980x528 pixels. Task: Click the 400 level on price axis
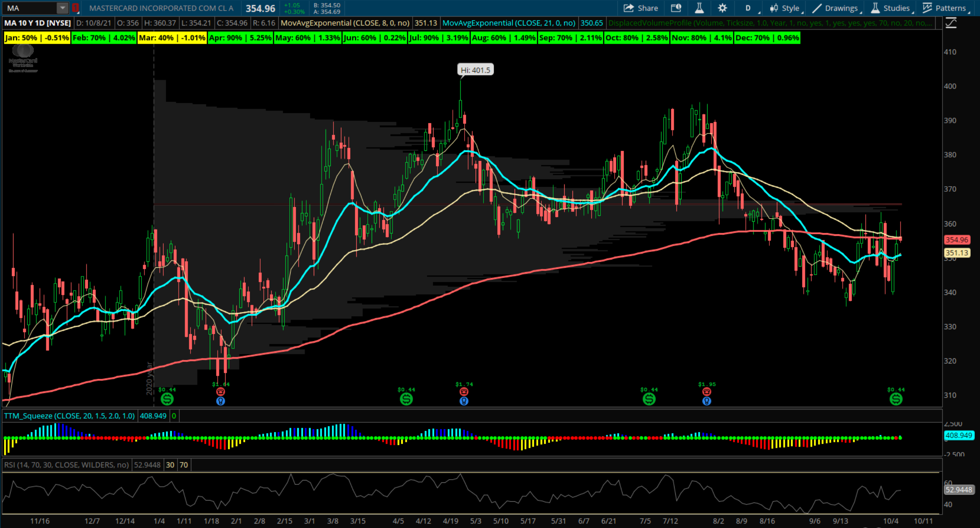pyautogui.click(x=950, y=86)
